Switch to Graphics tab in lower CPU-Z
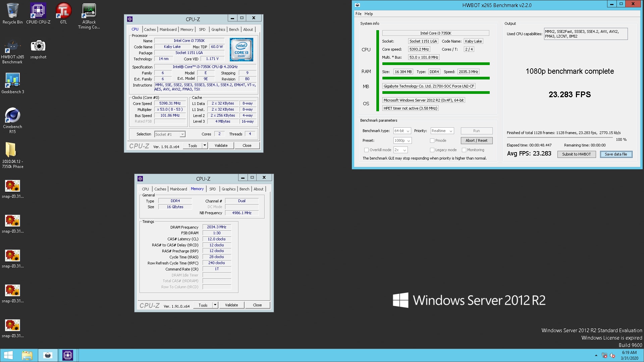 (x=229, y=189)
